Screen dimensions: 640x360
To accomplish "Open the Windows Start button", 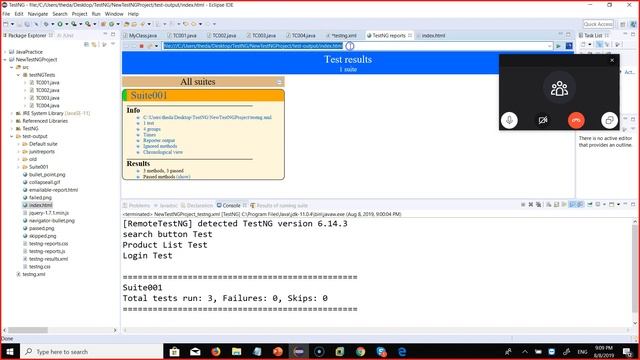I will 9,351.
